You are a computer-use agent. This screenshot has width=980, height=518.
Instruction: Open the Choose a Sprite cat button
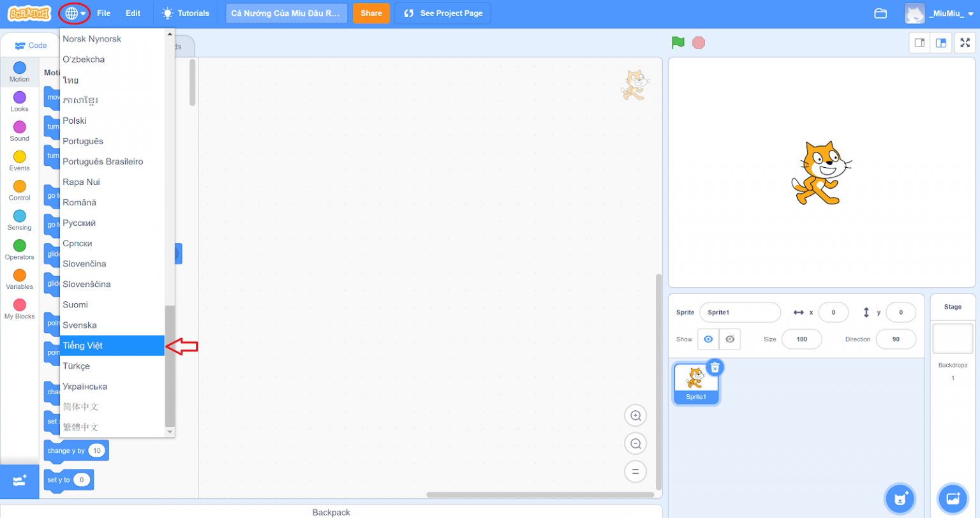pyautogui.click(x=900, y=498)
